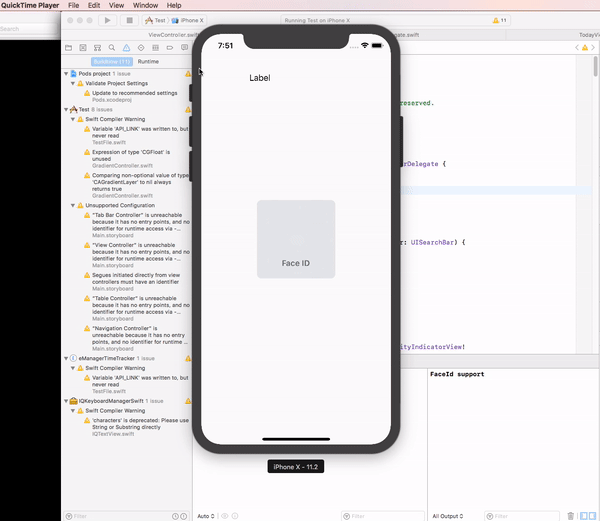The width and height of the screenshot is (600, 521).
Task: Select 'Comparing non-optional value' warning
Action: click(140, 182)
